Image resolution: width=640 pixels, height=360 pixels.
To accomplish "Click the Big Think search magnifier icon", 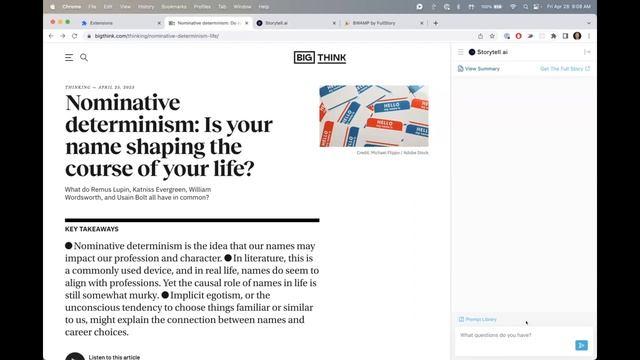I will click(84, 58).
